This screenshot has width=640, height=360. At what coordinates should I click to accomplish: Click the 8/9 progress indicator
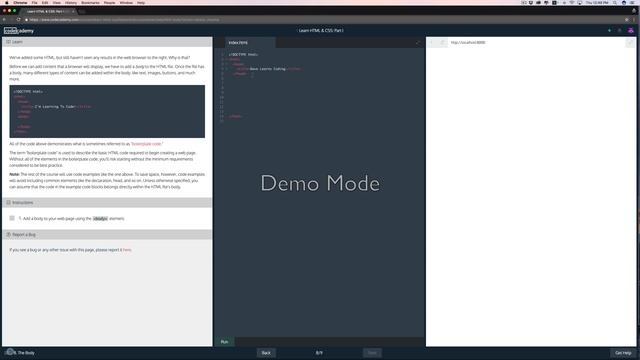[319, 353]
